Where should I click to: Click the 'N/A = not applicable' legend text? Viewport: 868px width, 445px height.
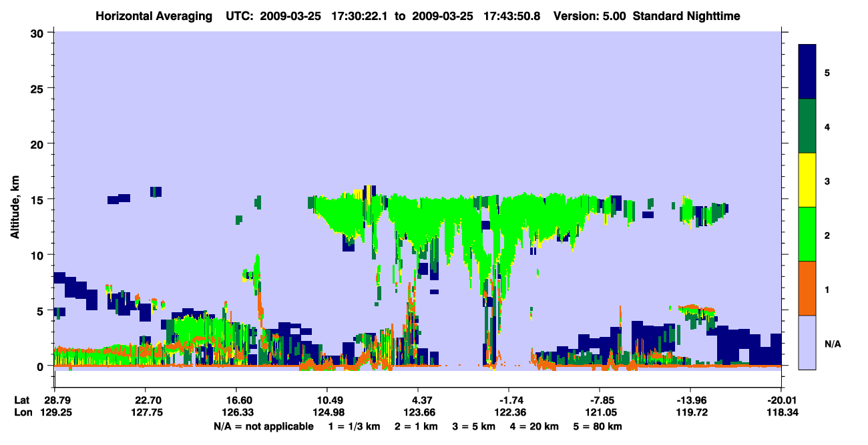264,426
